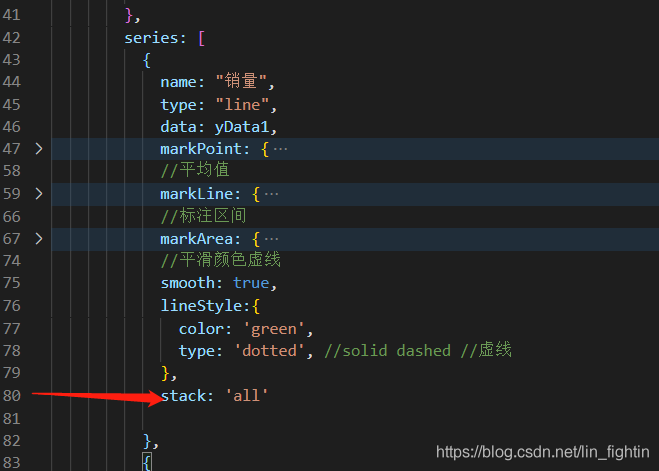Click the //虚线 comment on line 78
The image size is (659, 471).
click(x=486, y=350)
